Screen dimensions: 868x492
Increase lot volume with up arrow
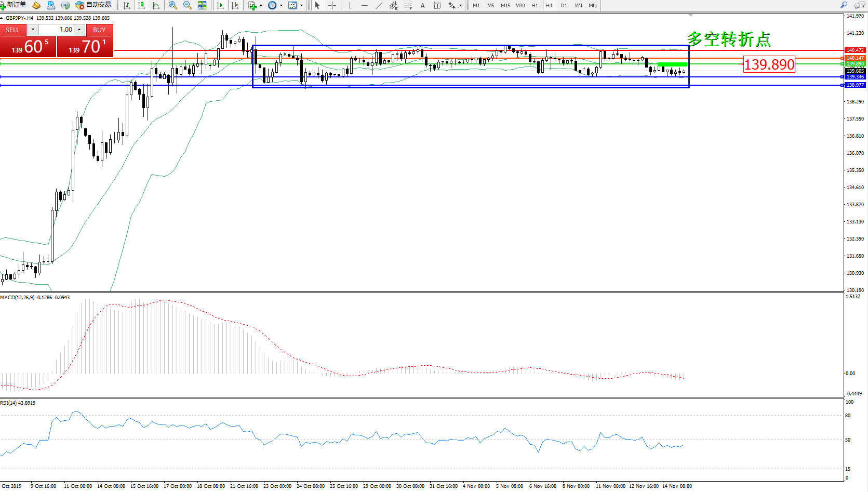[x=79, y=30]
